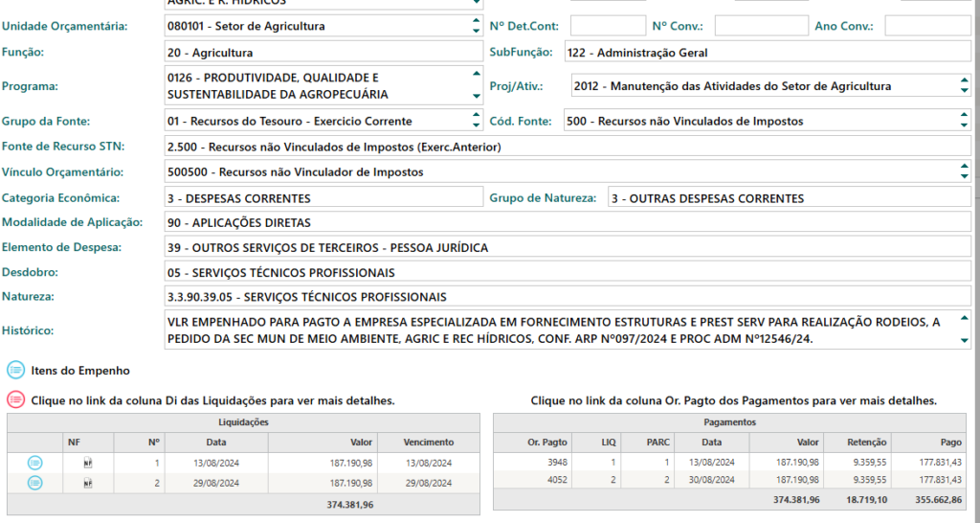Click the blue Itens do Empenho icon
The width and height of the screenshot is (980, 523).
click(15, 371)
